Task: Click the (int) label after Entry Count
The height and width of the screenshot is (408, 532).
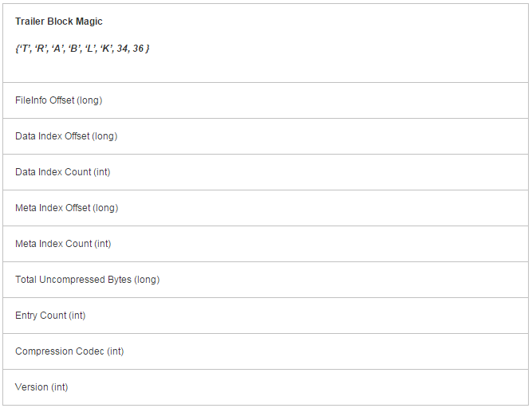Action: pos(77,316)
